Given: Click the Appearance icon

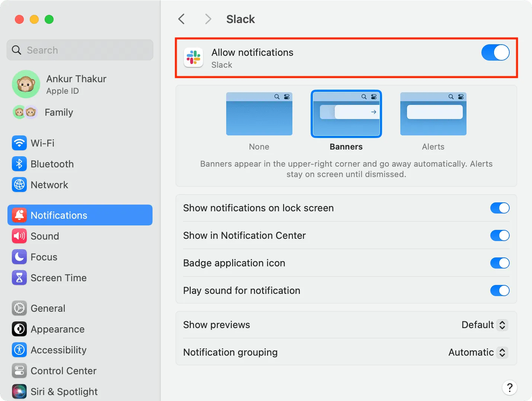Looking at the screenshot, I should [19, 329].
